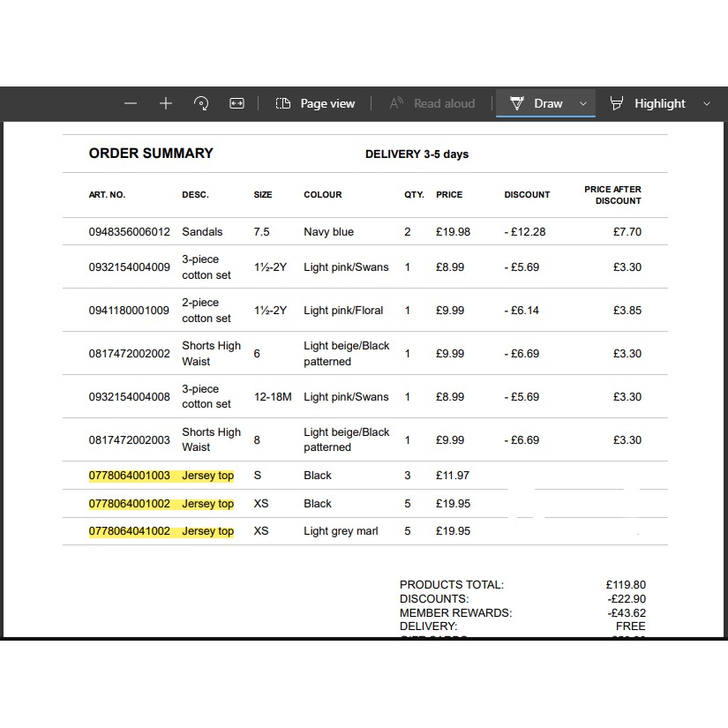
Task: Click highlighted article number 0778064041002
Action: 129,531
